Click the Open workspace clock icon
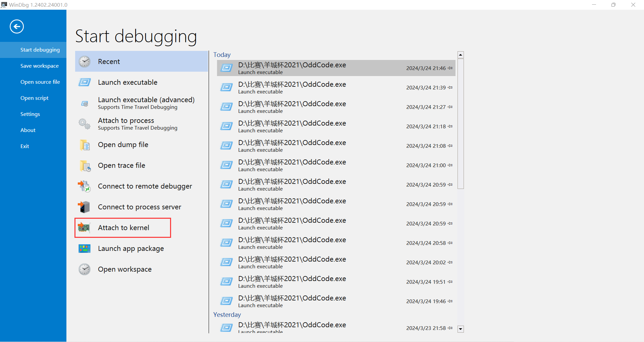Viewport: 644px width, 342px height. [85, 269]
